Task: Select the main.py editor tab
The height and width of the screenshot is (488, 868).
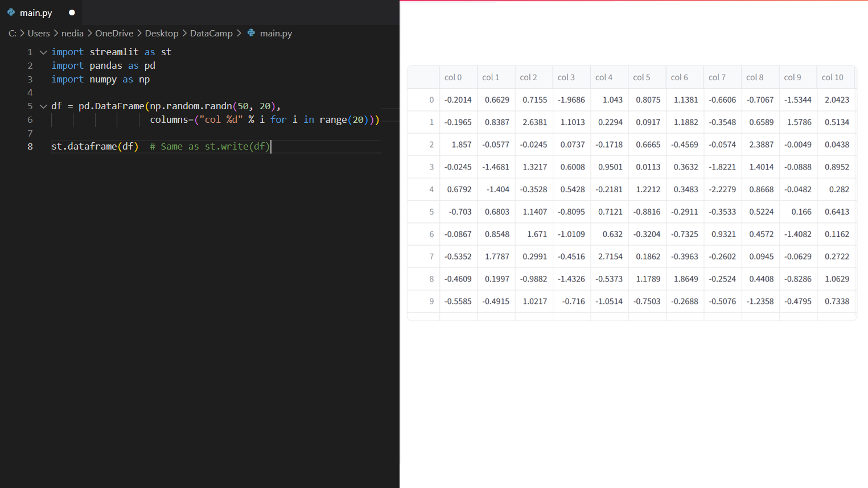Action: coord(36,13)
